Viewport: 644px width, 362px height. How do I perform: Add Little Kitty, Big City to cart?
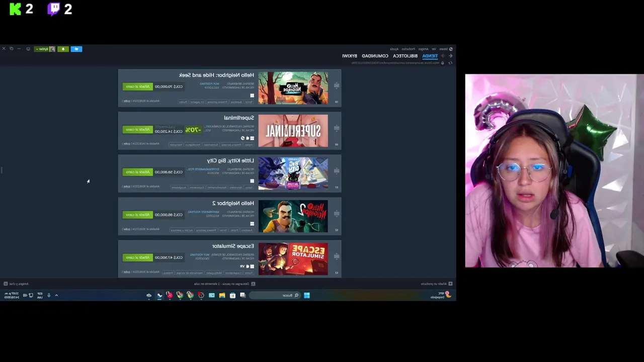pyautogui.click(x=137, y=172)
